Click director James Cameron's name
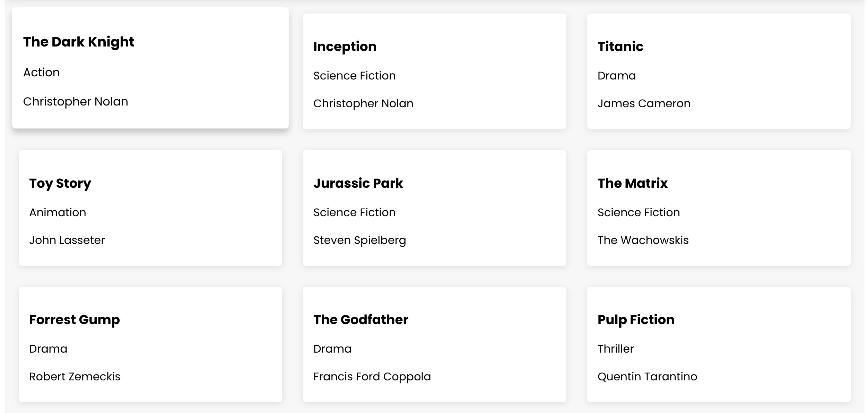This screenshot has width=868, height=413. pos(644,103)
